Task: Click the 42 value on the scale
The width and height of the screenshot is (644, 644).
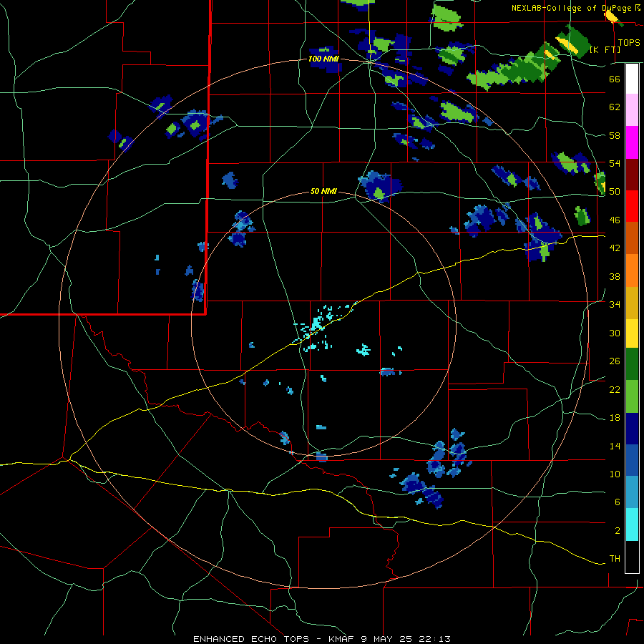Action: (x=615, y=248)
